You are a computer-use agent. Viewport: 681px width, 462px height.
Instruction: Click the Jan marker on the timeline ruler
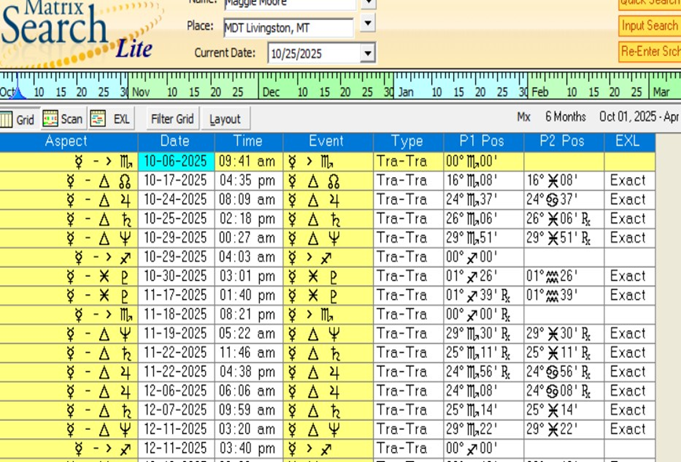406,91
